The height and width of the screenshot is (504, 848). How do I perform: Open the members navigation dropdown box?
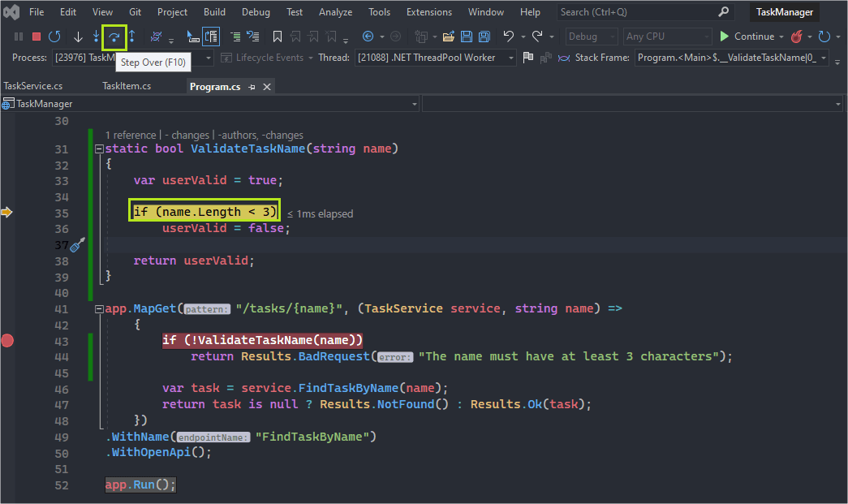[632, 104]
